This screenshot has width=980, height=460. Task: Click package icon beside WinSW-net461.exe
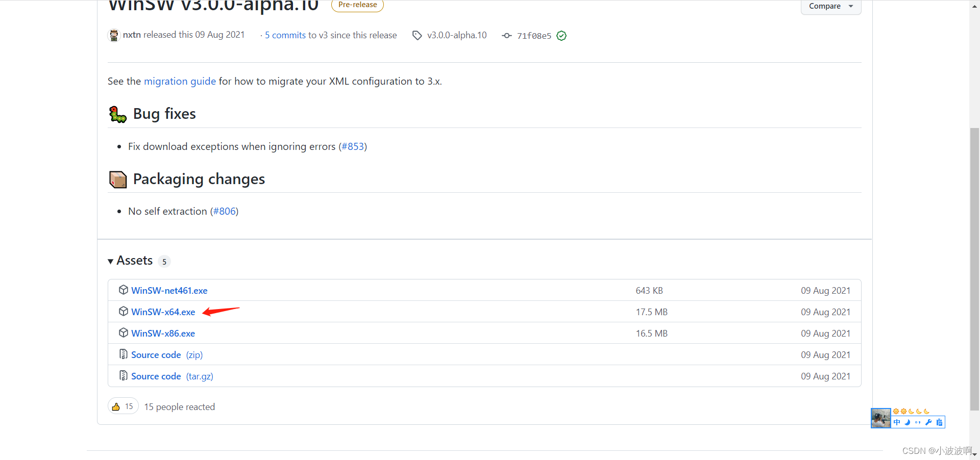click(124, 290)
